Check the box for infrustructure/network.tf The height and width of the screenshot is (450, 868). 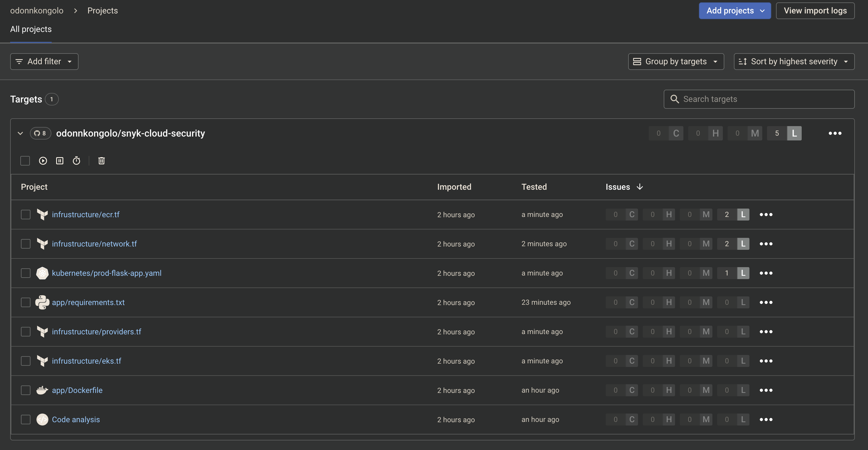(x=26, y=244)
